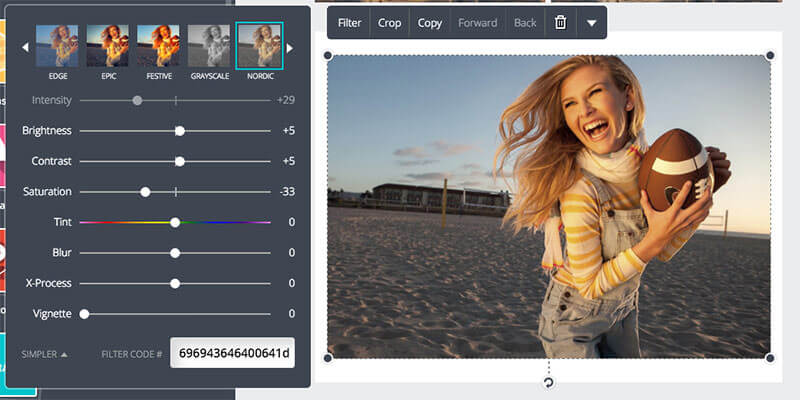Click the Forward layer button
This screenshot has width=800, height=400.
(x=477, y=23)
